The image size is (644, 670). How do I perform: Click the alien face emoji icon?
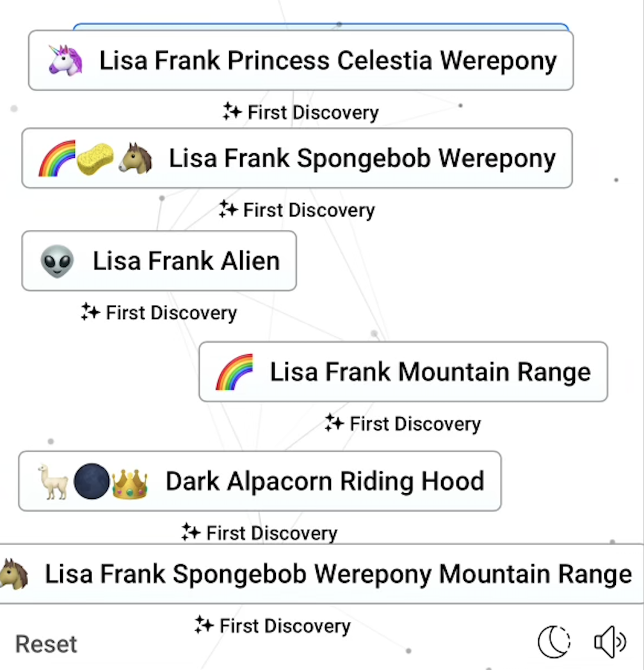pyautogui.click(x=57, y=261)
